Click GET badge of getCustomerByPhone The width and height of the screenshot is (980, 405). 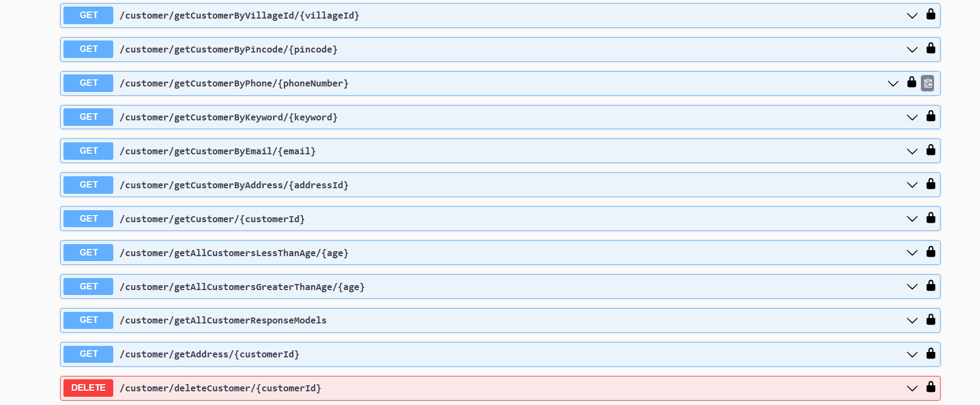point(88,83)
